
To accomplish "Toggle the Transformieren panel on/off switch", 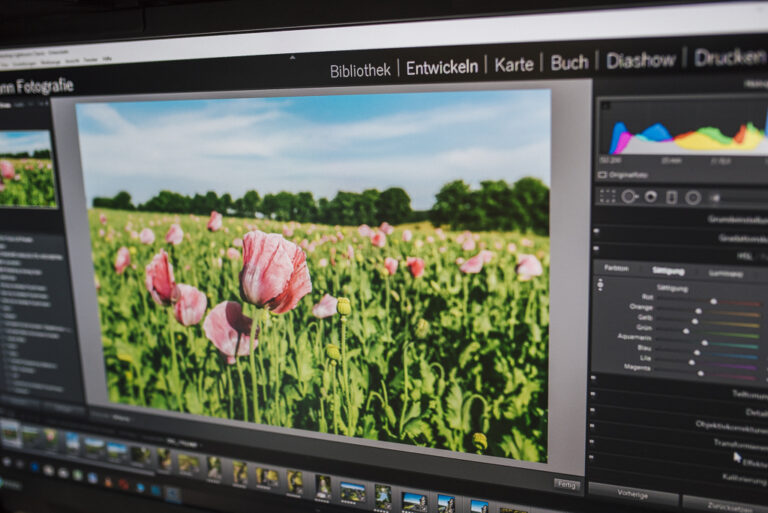I will point(592,426).
